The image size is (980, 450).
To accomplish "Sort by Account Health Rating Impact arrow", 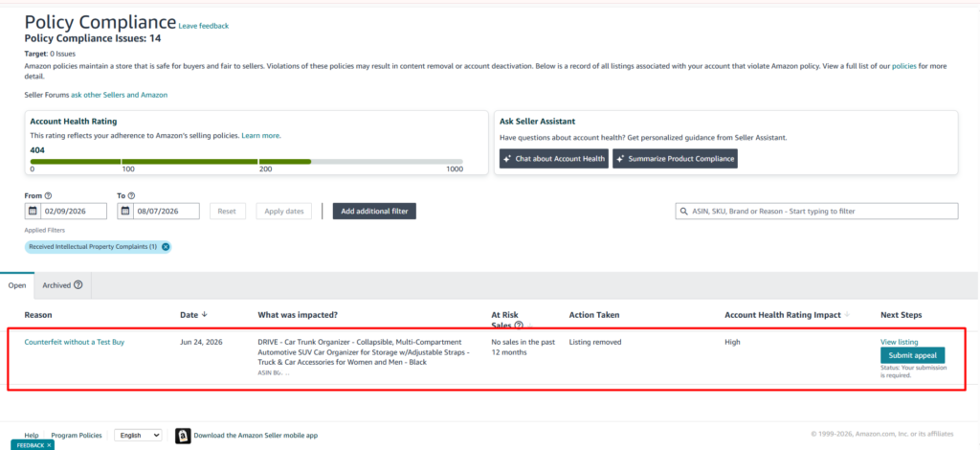I will pyautogui.click(x=847, y=315).
